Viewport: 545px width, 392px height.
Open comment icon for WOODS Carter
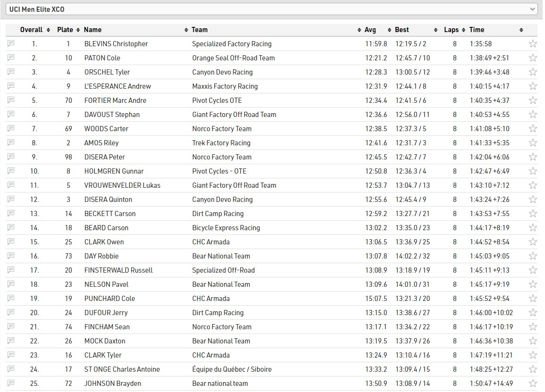click(x=11, y=128)
